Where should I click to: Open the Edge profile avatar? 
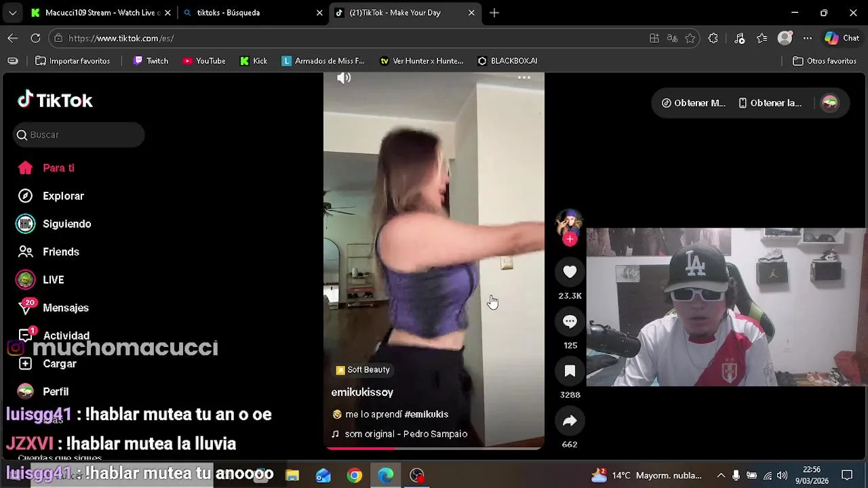pyautogui.click(x=785, y=39)
